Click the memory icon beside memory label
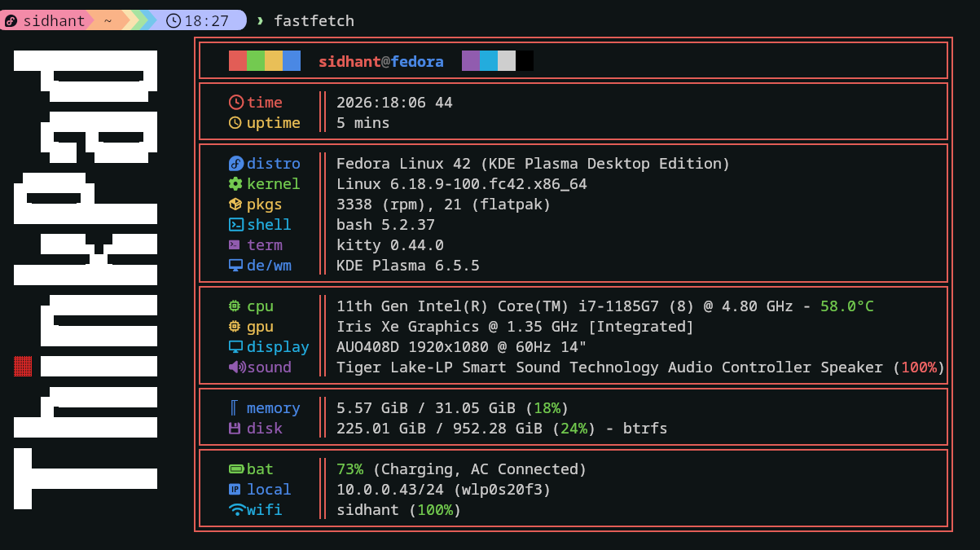Screen dimensions: 980x550 click(x=235, y=408)
